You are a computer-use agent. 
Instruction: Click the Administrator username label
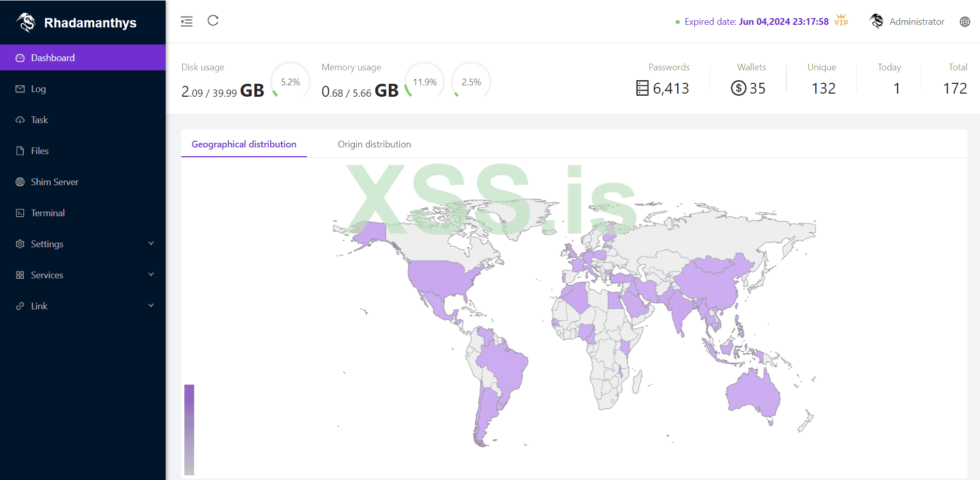coord(917,22)
